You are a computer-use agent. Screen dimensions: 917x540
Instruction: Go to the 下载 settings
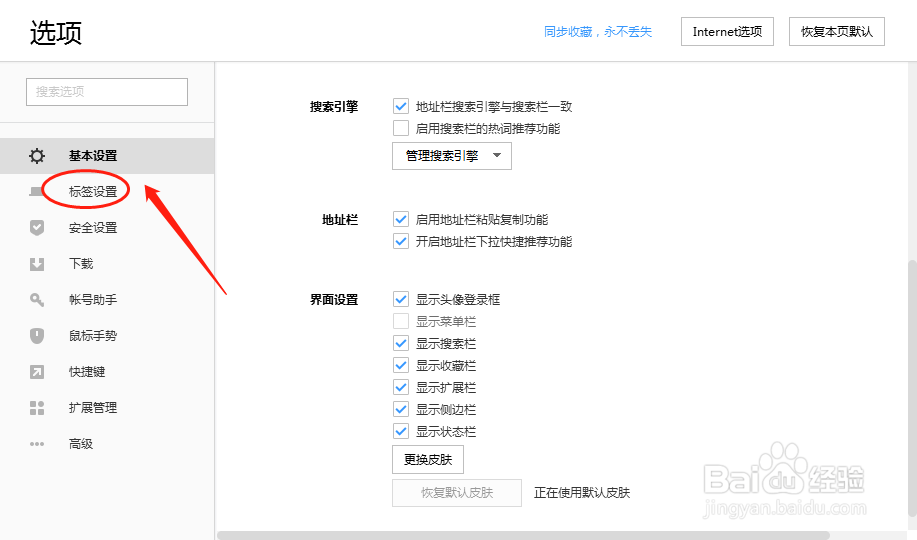pyautogui.click(x=81, y=264)
